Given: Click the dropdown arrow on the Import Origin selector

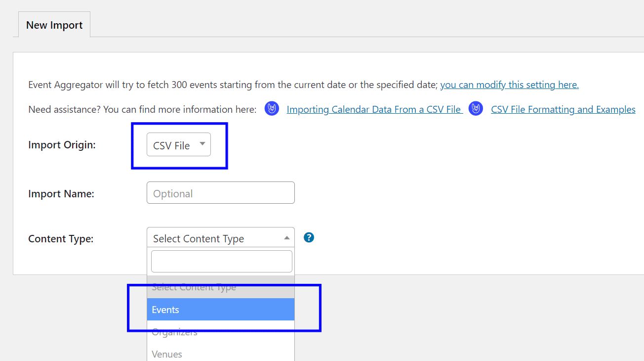Looking at the screenshot, I should click(x=202, y=143).
